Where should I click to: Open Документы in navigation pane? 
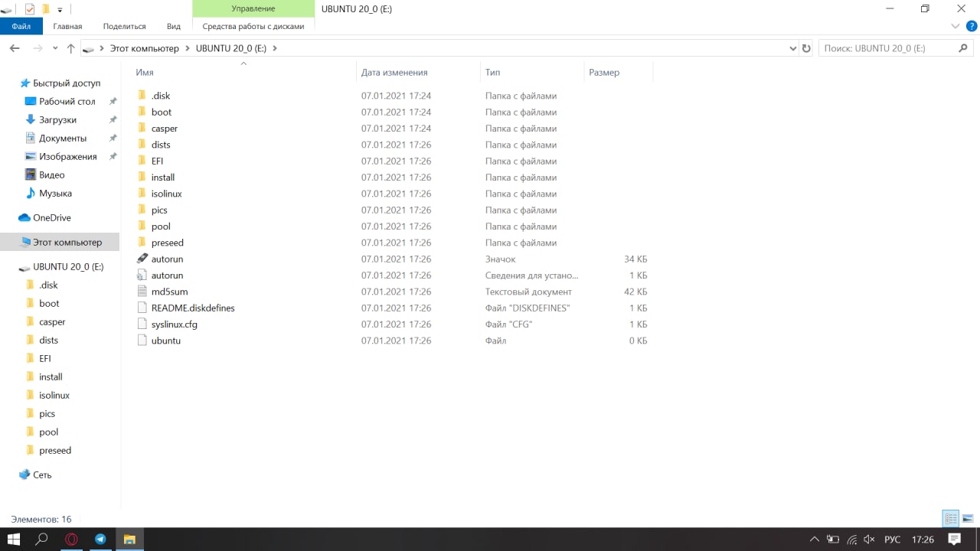(63, 139)
